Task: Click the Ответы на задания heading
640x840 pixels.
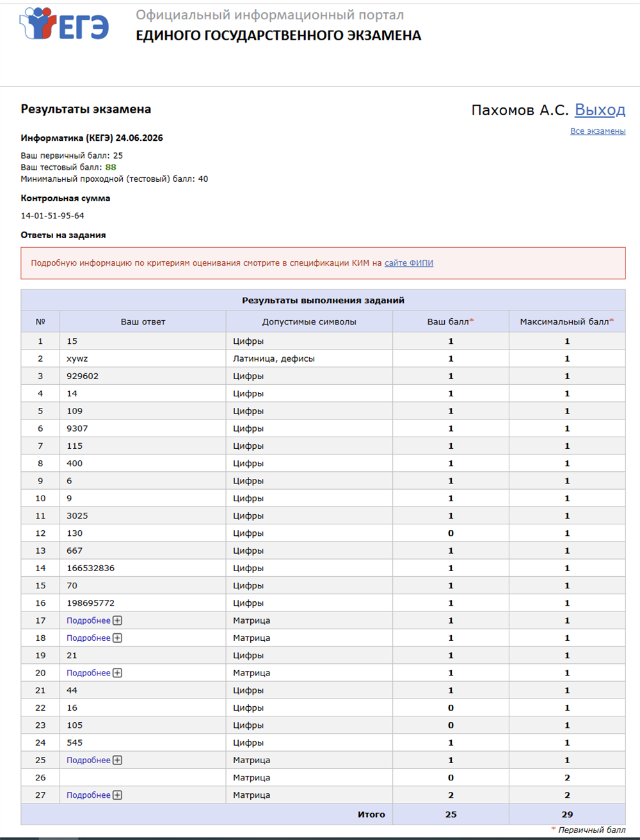Action: pos(63,235)
